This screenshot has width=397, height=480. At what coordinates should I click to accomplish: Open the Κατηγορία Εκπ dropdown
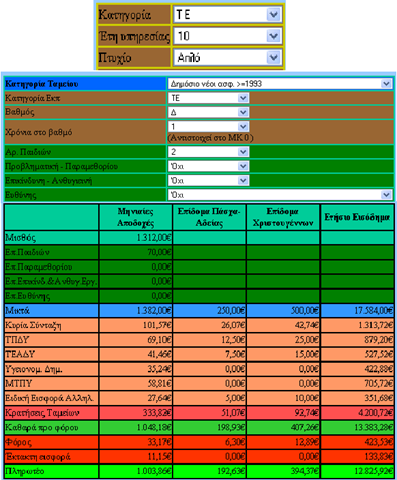(x=208, y=98)
